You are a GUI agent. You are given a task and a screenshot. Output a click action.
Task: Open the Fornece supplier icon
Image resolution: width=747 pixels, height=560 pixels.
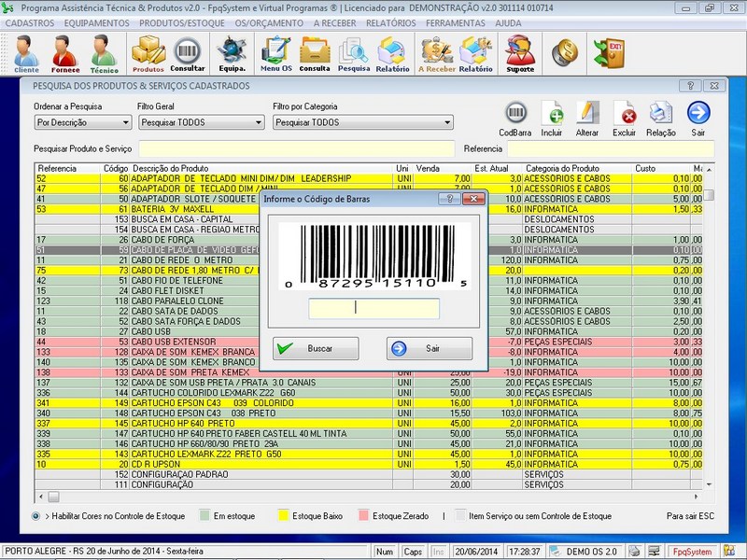click(x=65, y=54)
